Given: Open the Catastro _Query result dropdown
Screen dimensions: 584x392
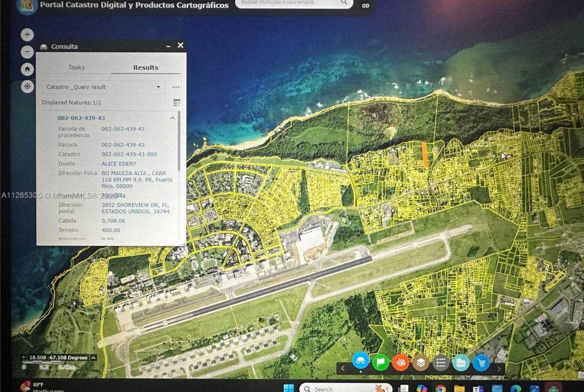Looking at the screenshot, I should 103,87.
